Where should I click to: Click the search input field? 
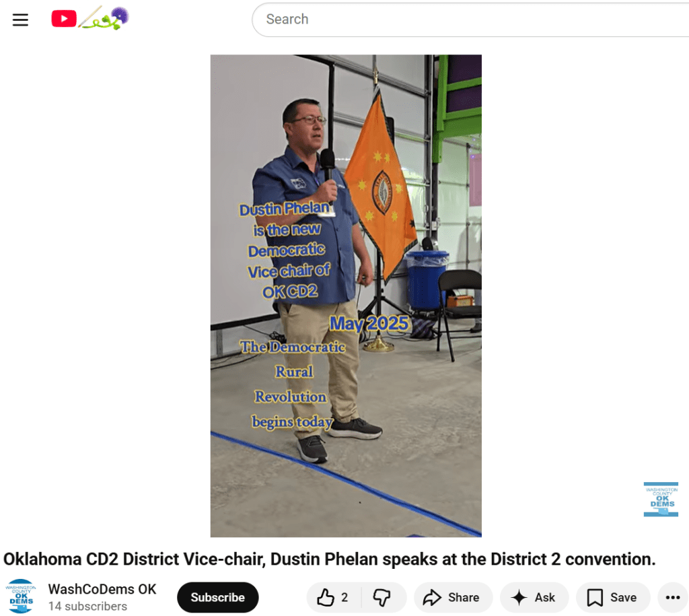[470, 20]
